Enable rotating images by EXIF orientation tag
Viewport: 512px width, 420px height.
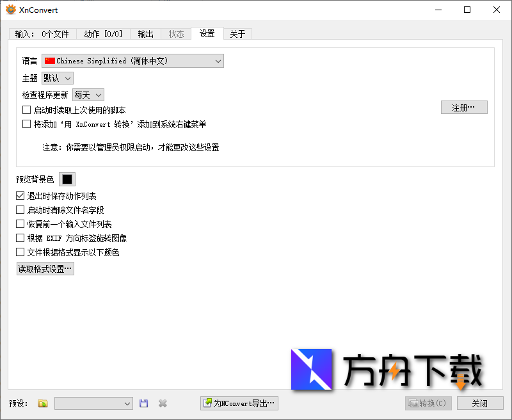pyautogui.click(x=20, y=238)
